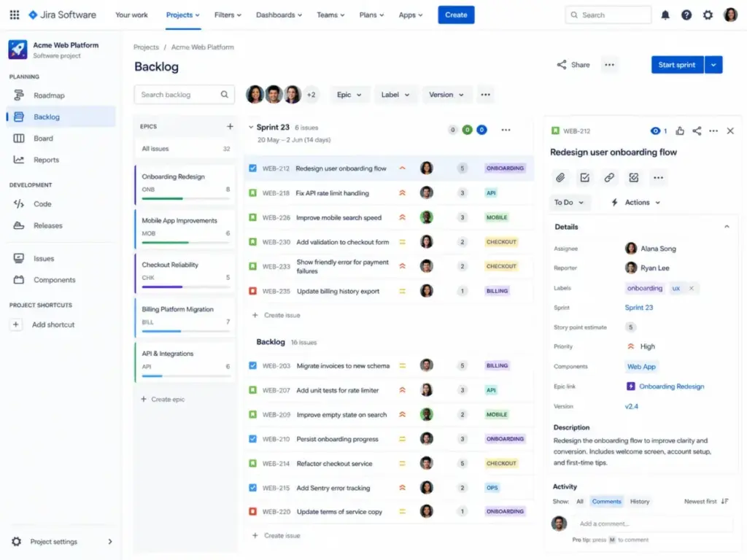
Task: Click the plus icon next to Epics
Action: [x=230, y=126]
